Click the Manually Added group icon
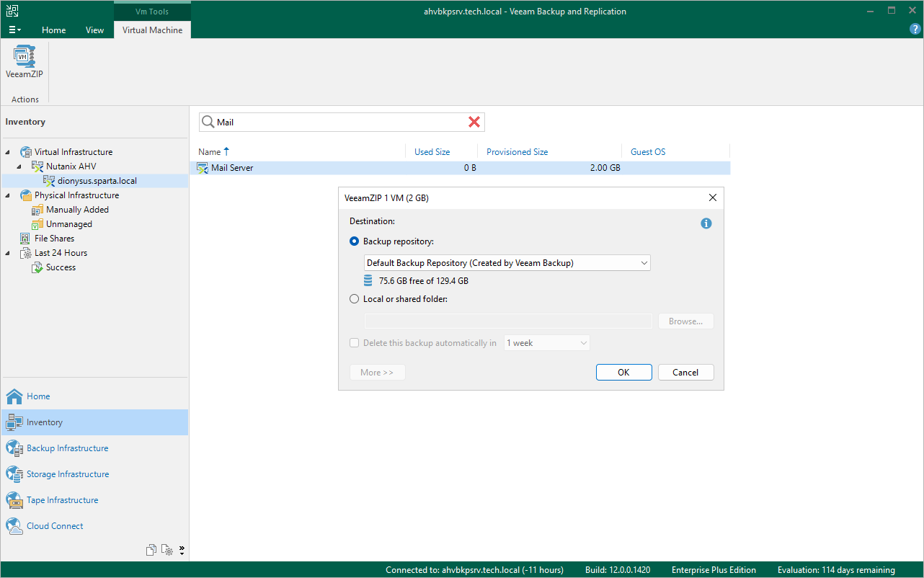This screenshot has height=578, width=924. click(37, 210)
